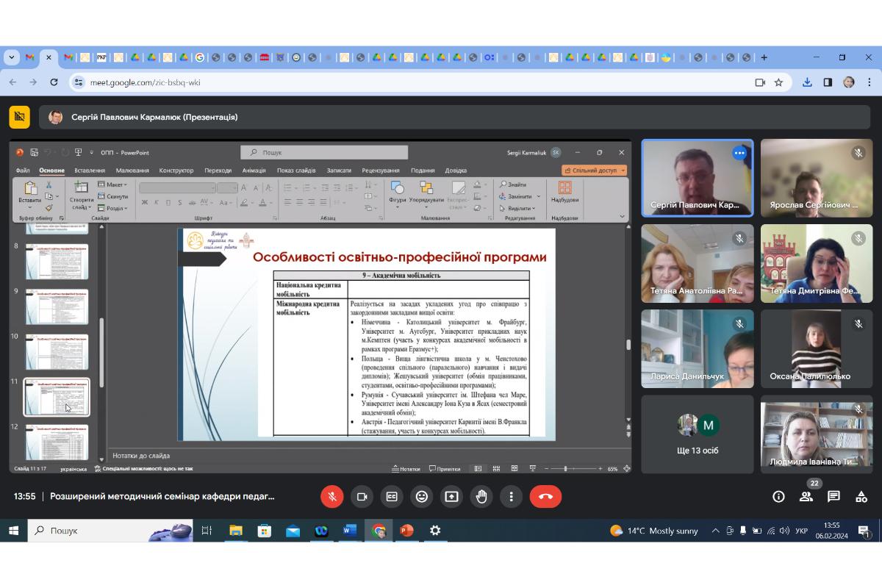The height and width of the screenshot is (588, 882).
Task: Unmute the microphone in Meet
Action: coord(331,497)
